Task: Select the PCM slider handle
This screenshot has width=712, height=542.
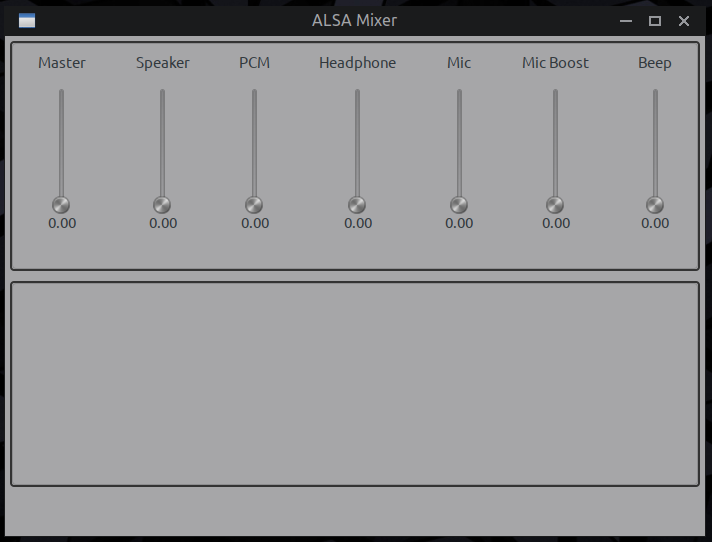Action: (x=254, y=205)
